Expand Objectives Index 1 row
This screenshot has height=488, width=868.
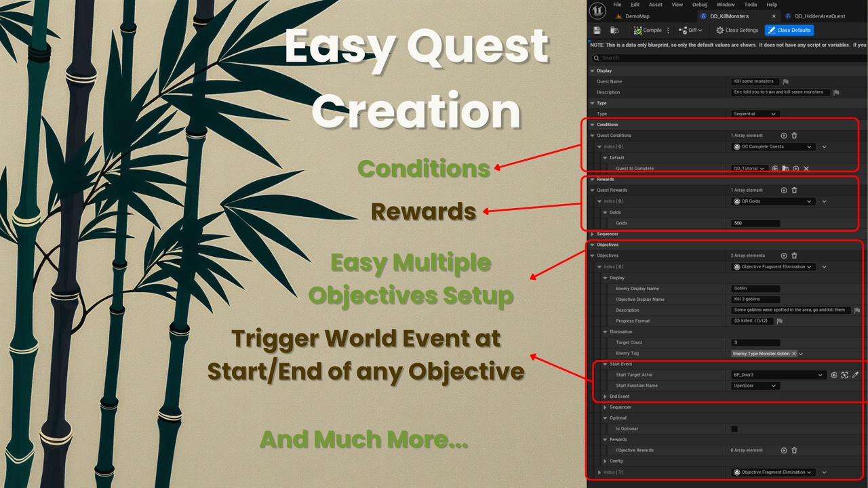599,472
